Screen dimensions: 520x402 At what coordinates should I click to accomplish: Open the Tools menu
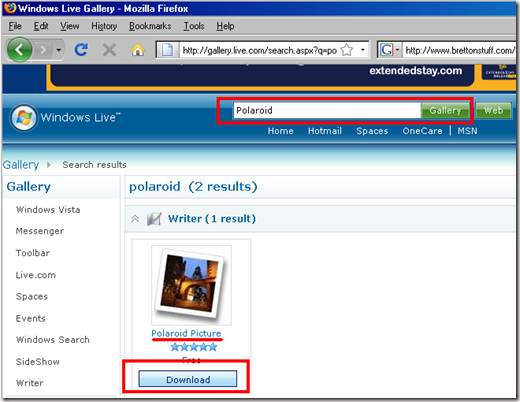(194, 26)
